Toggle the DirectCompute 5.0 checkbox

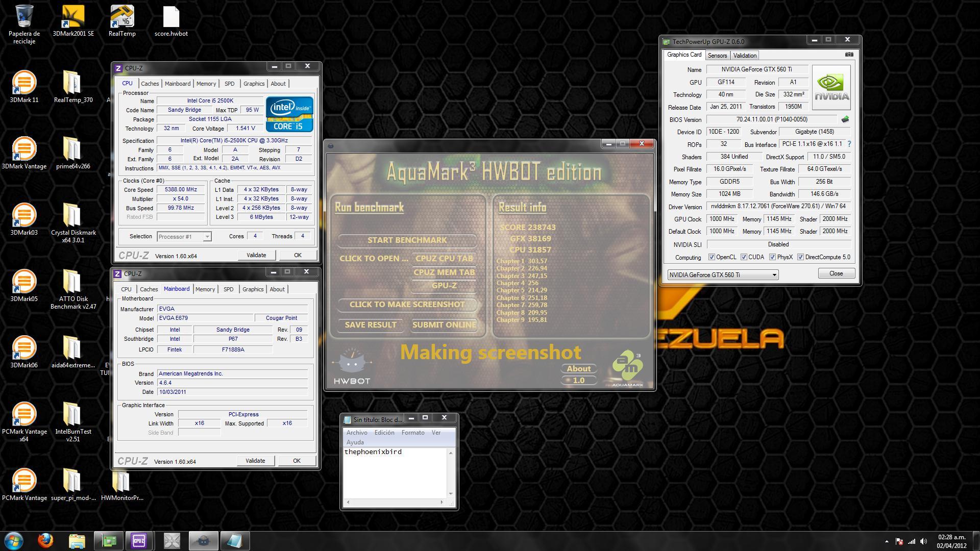click(x=800, y=257)
